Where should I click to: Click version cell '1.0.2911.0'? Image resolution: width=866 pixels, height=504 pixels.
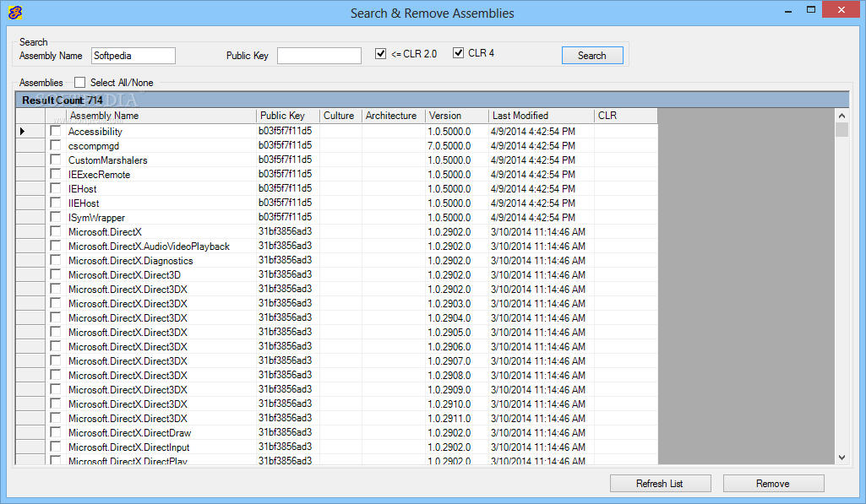(457, 419)
